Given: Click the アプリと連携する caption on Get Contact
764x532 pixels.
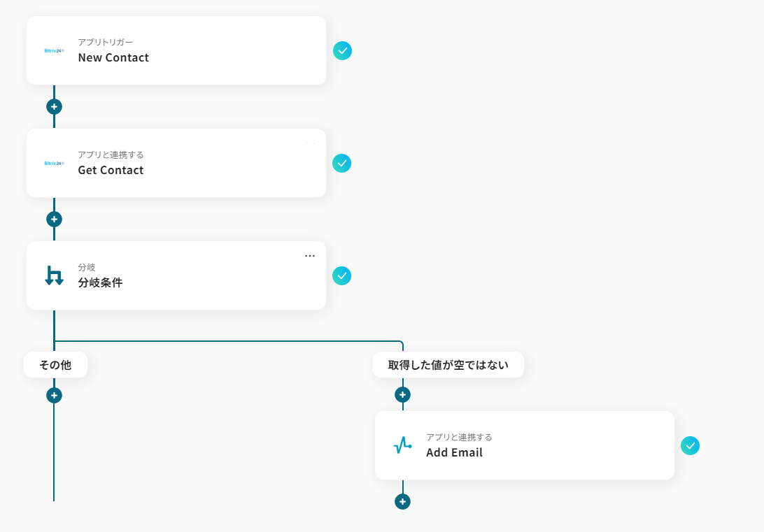Looking at the screenshot, I should click(111, 154).
